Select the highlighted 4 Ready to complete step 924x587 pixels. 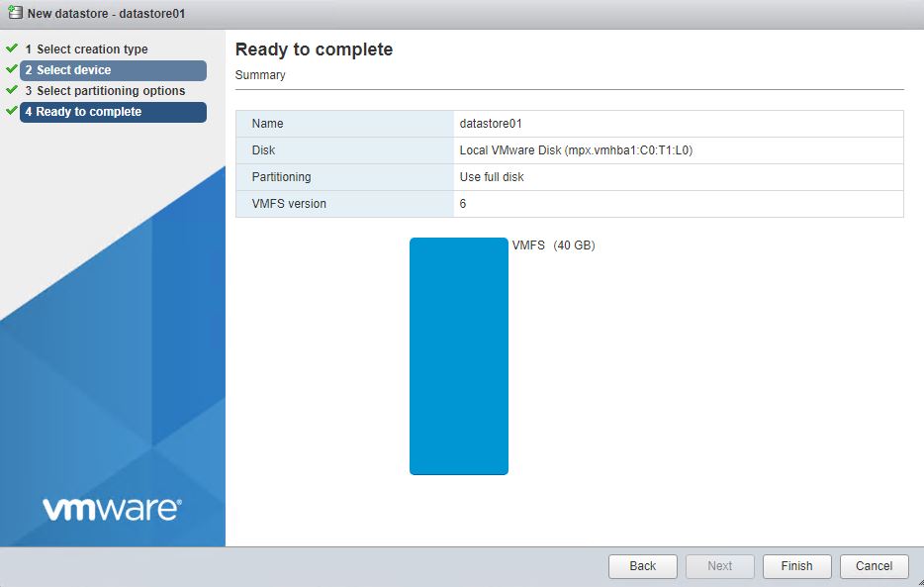[82, 111]
